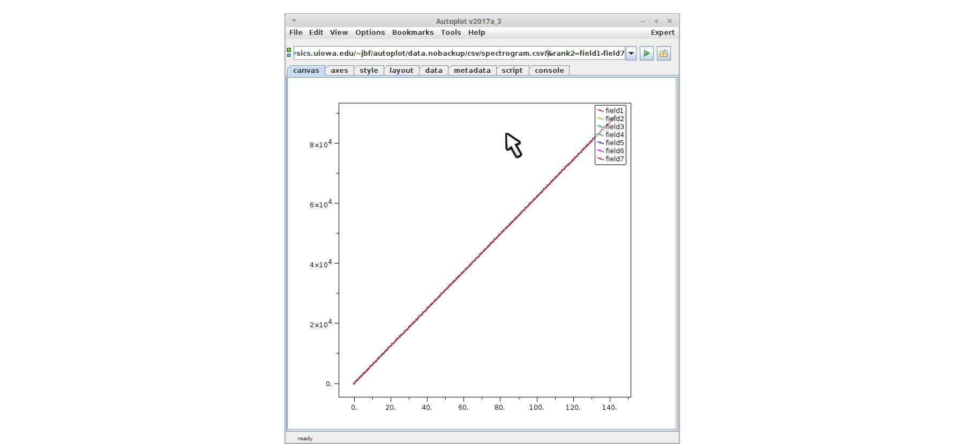Open the window menu arrow in title bar

[294, 21]
